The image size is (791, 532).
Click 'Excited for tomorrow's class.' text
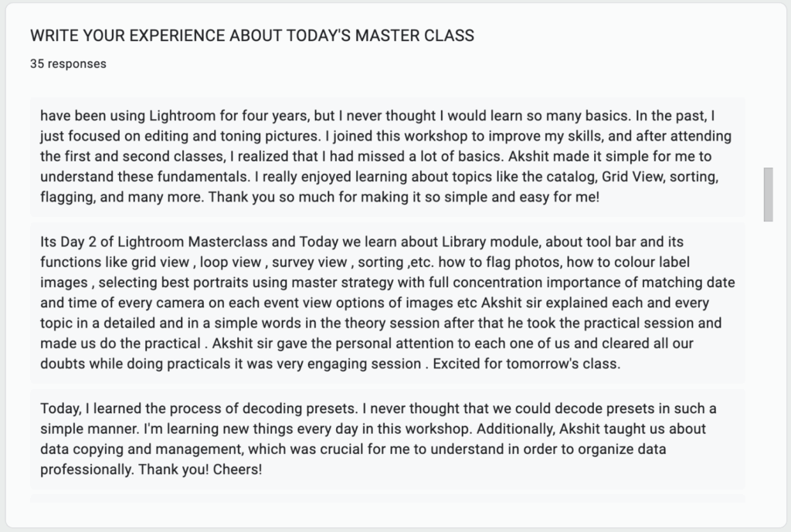(527, 364)
